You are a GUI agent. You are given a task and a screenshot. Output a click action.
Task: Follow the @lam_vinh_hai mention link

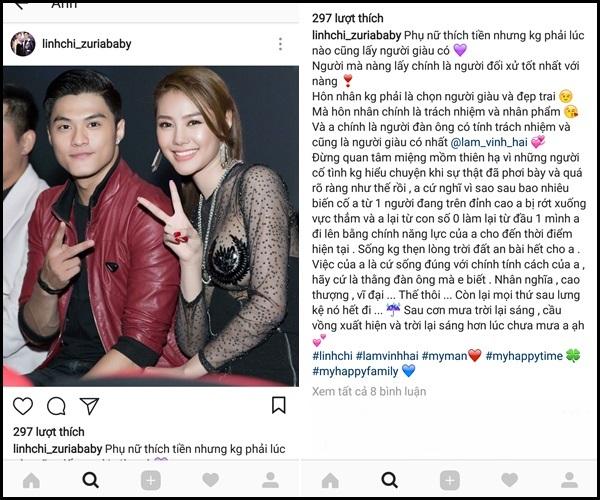(x=489, y=142)
